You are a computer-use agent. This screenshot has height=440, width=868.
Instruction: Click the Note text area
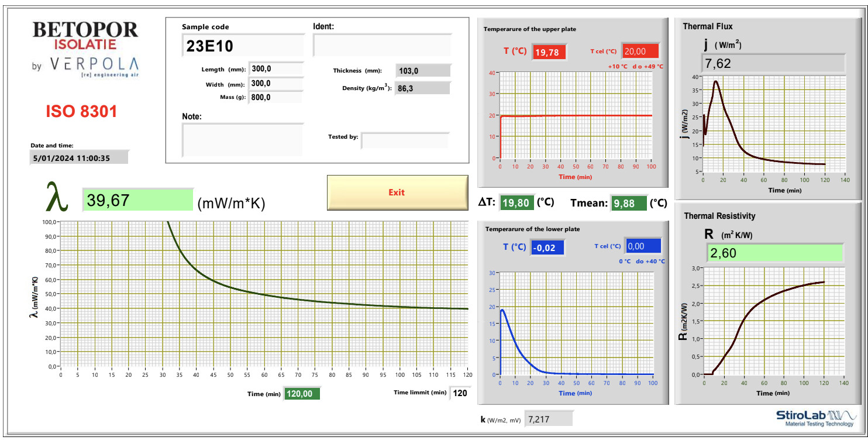coord(242,140)
